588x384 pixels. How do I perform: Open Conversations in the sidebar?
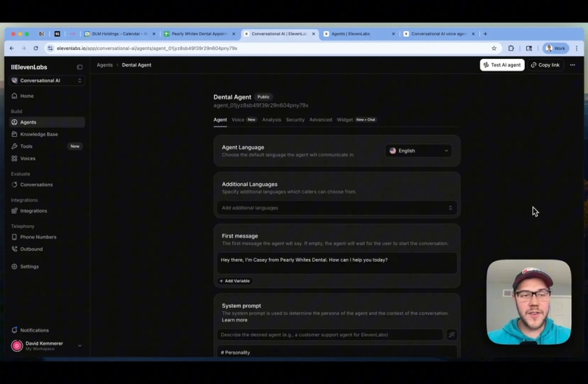[x=47, y=185]
